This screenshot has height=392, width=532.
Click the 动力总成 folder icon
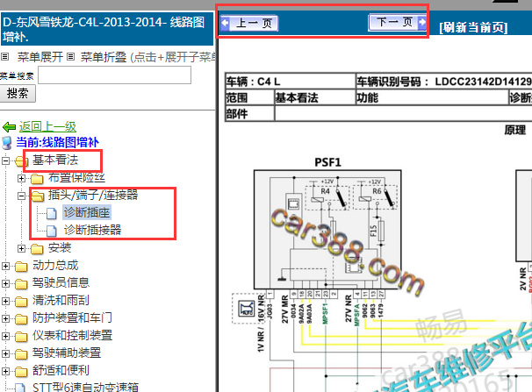tap(21, 267)
